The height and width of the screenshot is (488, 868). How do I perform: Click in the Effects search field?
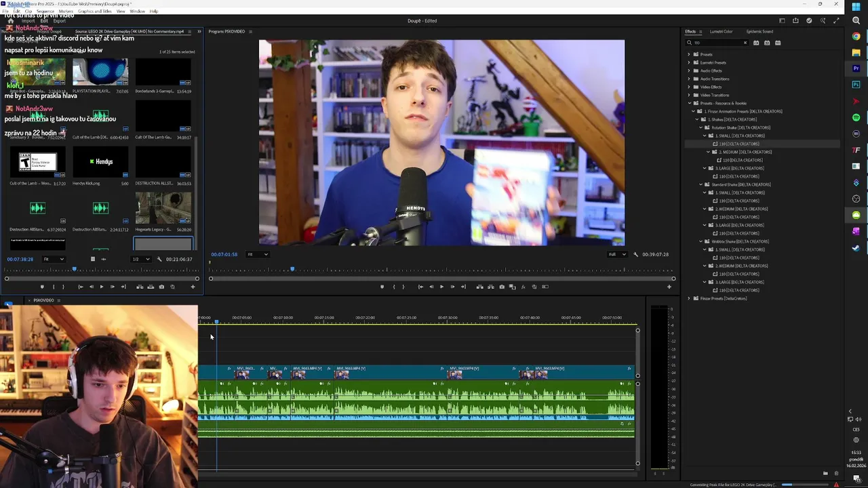point(717,43)
